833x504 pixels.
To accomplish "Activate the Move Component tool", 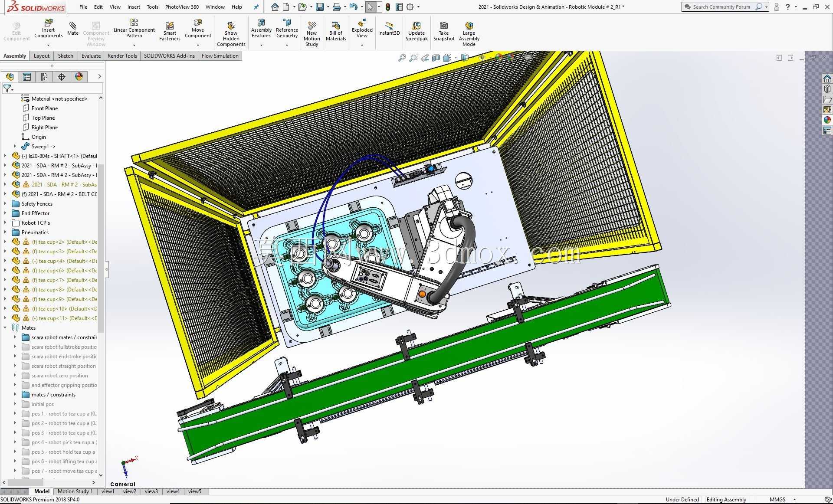I will point(198,29).
